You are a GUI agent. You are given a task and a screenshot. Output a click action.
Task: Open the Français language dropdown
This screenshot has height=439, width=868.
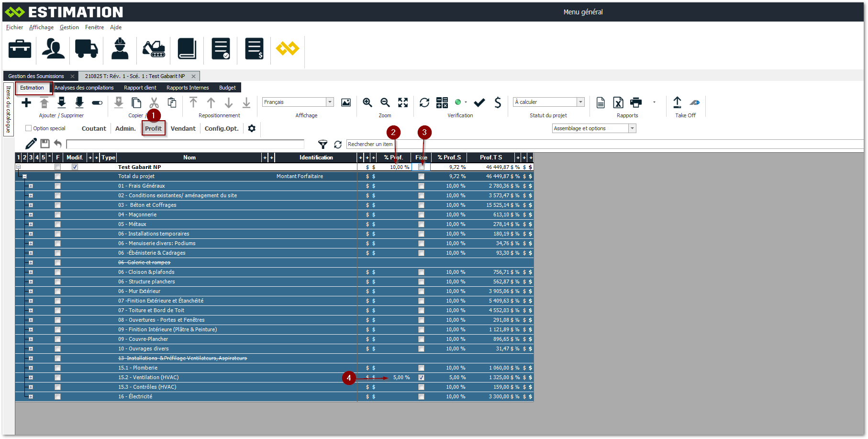click(330, 102)
